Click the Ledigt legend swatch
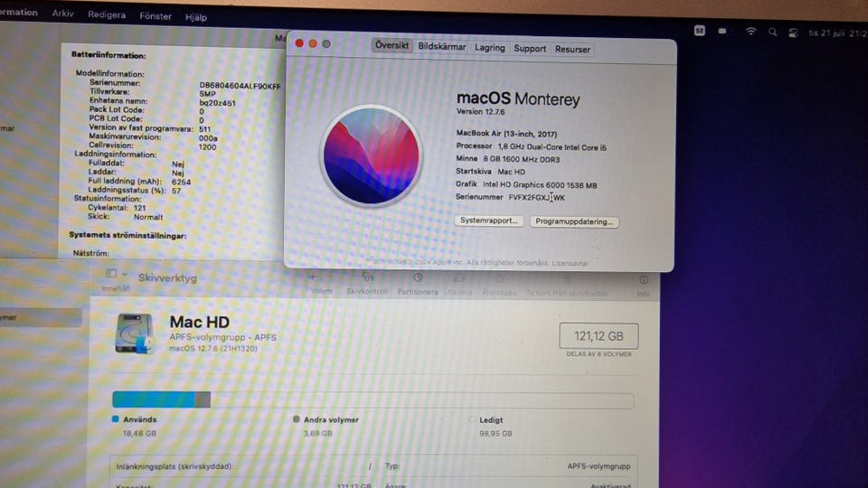The height and width of the screenshot is (488, 868). 472,420
